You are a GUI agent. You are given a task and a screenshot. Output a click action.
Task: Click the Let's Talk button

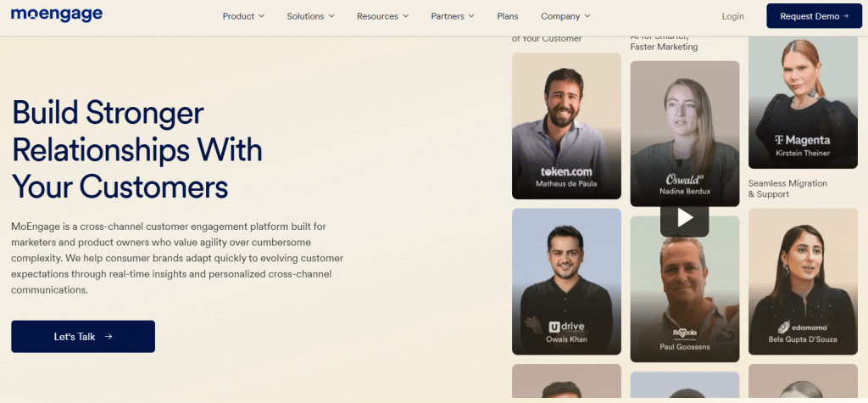(x=83, y=337)
